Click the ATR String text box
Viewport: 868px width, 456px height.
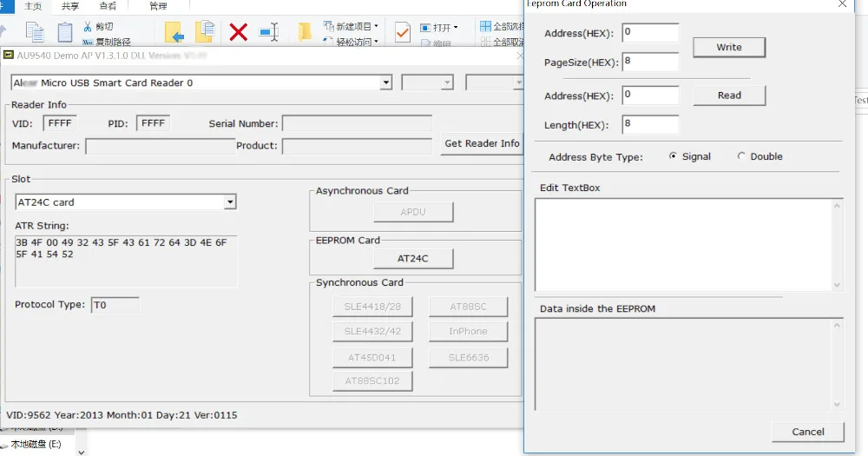[126, 261]
